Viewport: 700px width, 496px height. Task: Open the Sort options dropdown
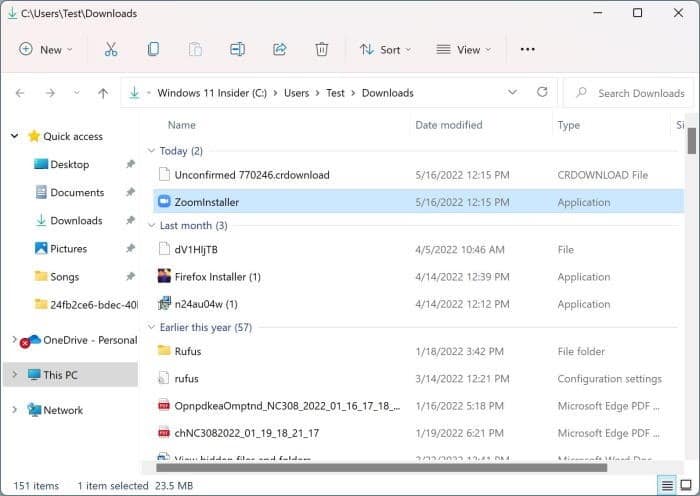(386, 50)
